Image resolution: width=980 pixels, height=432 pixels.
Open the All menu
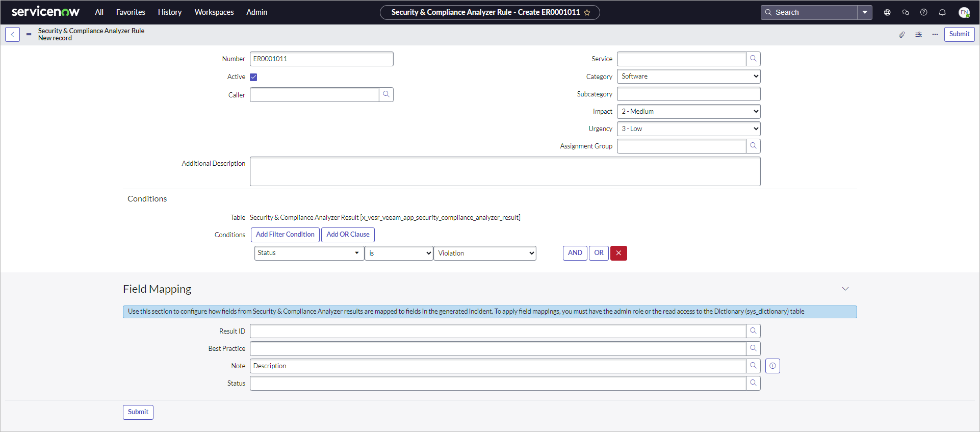pyautogui.click(x=99, y=12)
